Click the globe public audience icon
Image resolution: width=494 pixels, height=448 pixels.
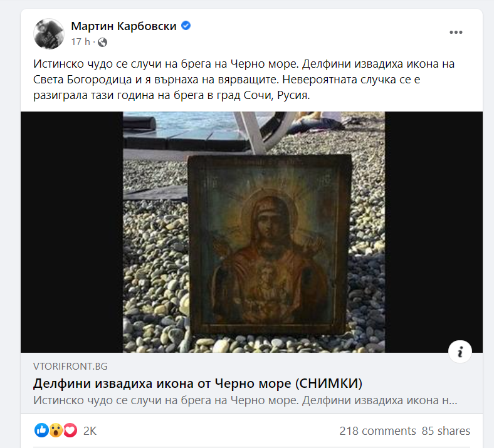[102, 42]
